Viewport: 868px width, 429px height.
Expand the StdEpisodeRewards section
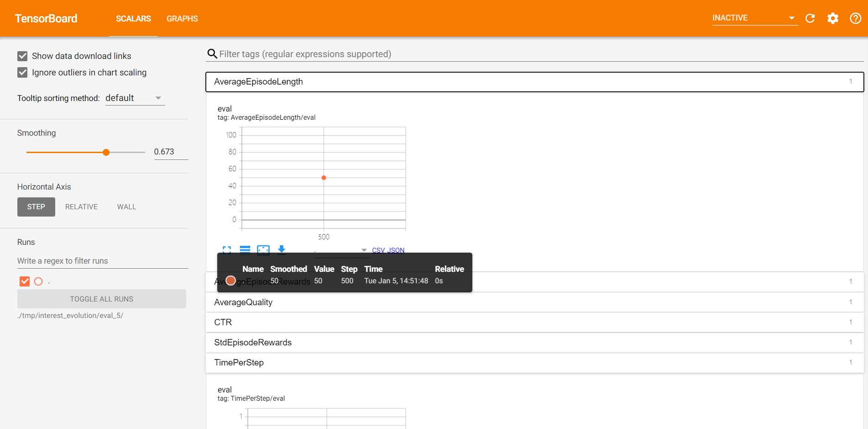click(x=534, y=343)
